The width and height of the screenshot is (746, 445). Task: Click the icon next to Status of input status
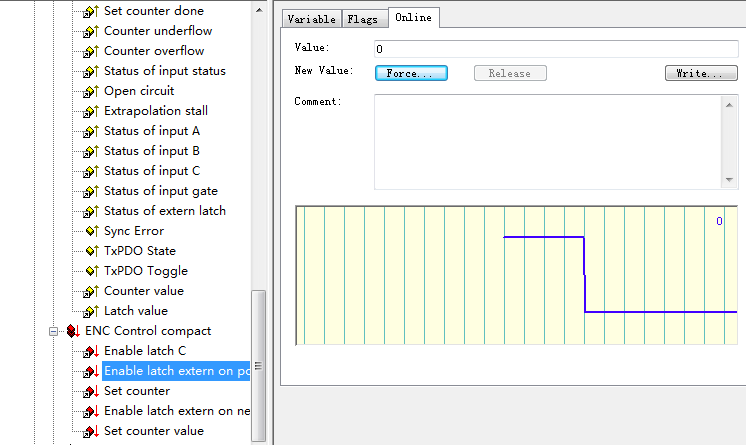(91, 71)
